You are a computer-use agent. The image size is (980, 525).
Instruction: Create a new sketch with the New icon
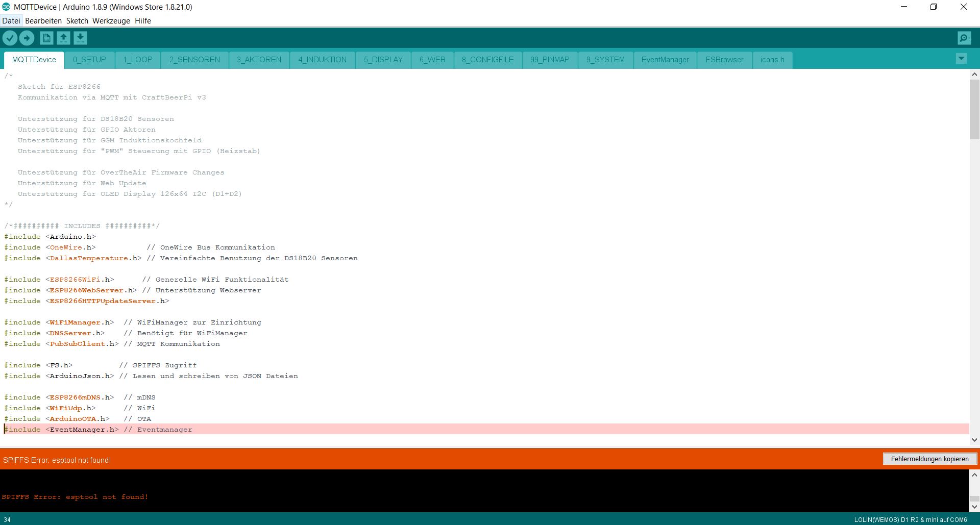(x=46, y=38)
